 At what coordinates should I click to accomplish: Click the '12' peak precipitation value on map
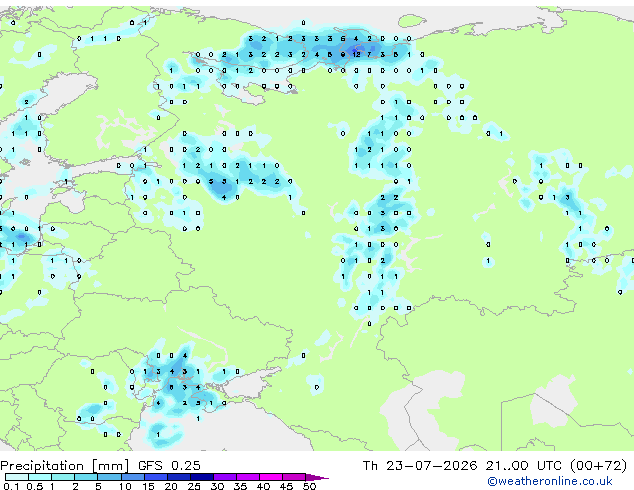(x=356, y=54)
